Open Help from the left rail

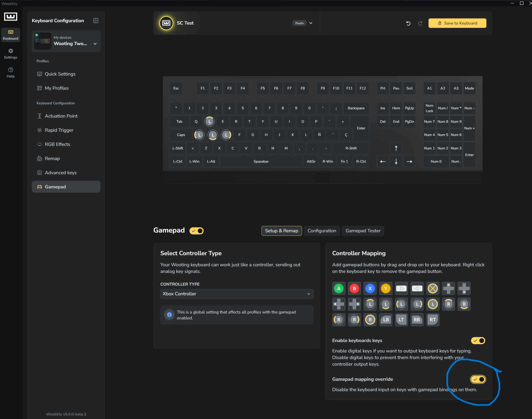[x=11, y=73]
